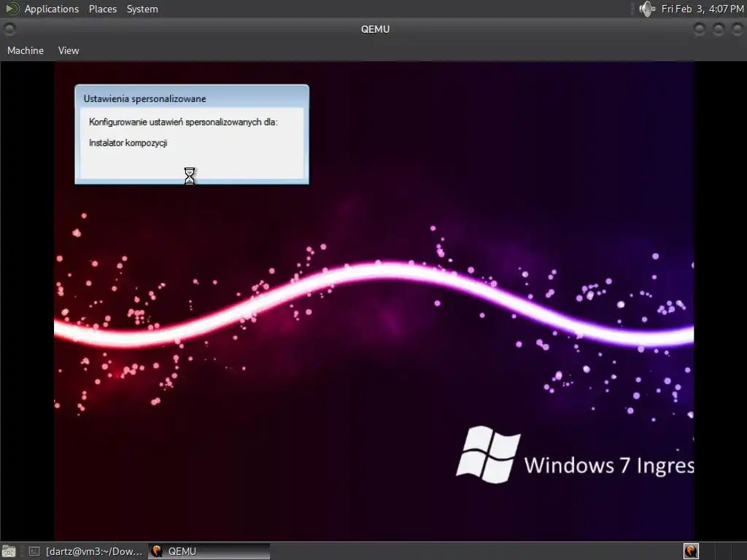This screenshot has height=560, width=747.
Task: Open the Places menu
Action: [x=102, y=9]
